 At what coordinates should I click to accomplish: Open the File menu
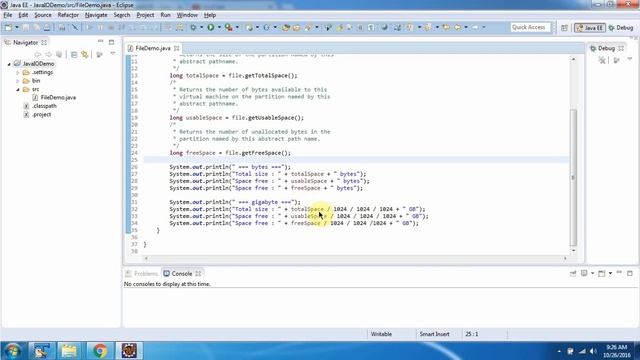click(8, 15)
